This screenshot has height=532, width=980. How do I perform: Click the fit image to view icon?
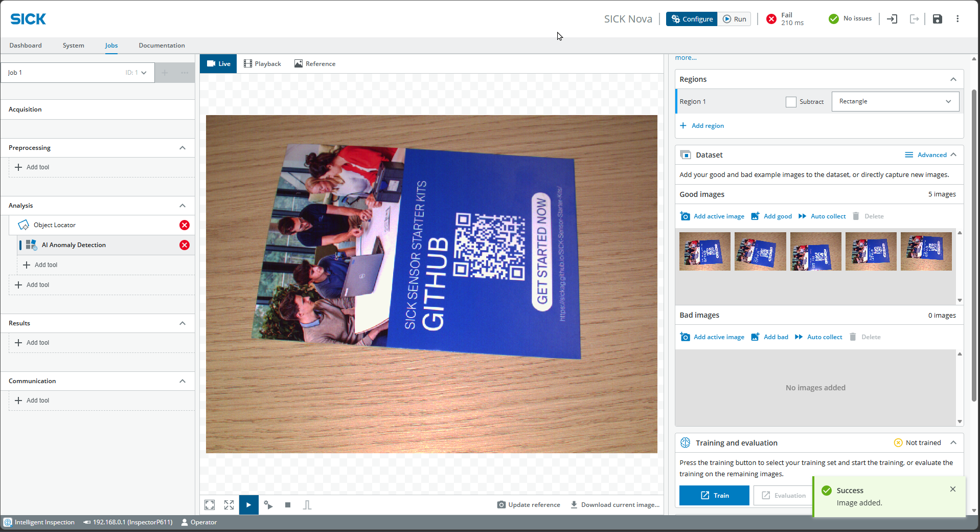210,505
